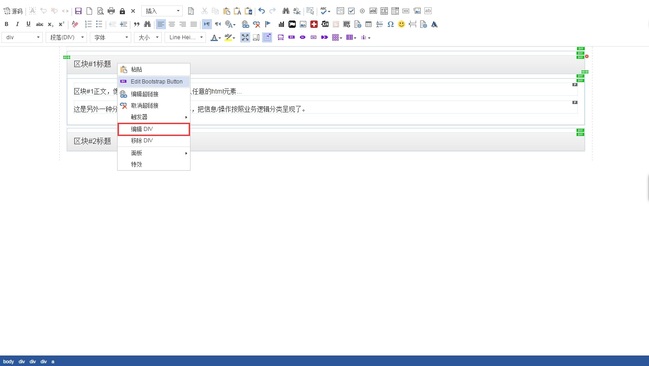
Task: Select 特效 in context menu
Action: tap(154, 164)
